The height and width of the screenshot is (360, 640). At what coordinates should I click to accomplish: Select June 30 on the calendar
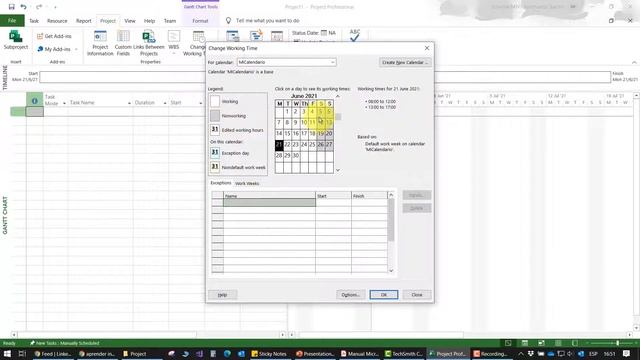click(296, 156)
